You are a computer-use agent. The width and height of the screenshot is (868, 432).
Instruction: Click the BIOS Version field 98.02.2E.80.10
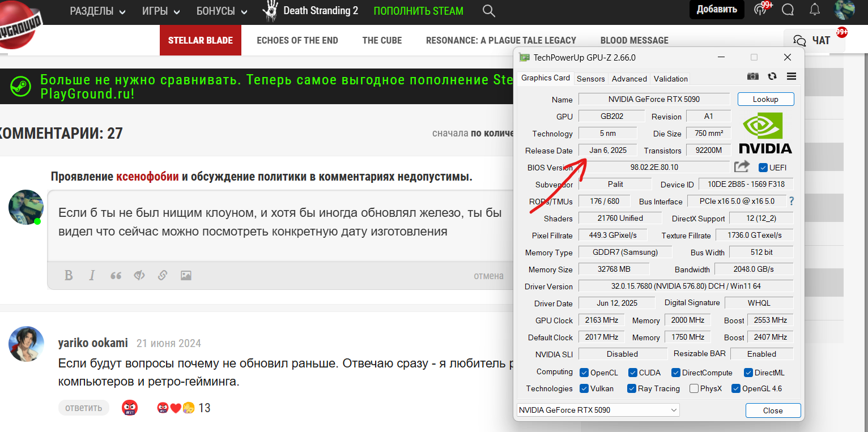[654, 167]
